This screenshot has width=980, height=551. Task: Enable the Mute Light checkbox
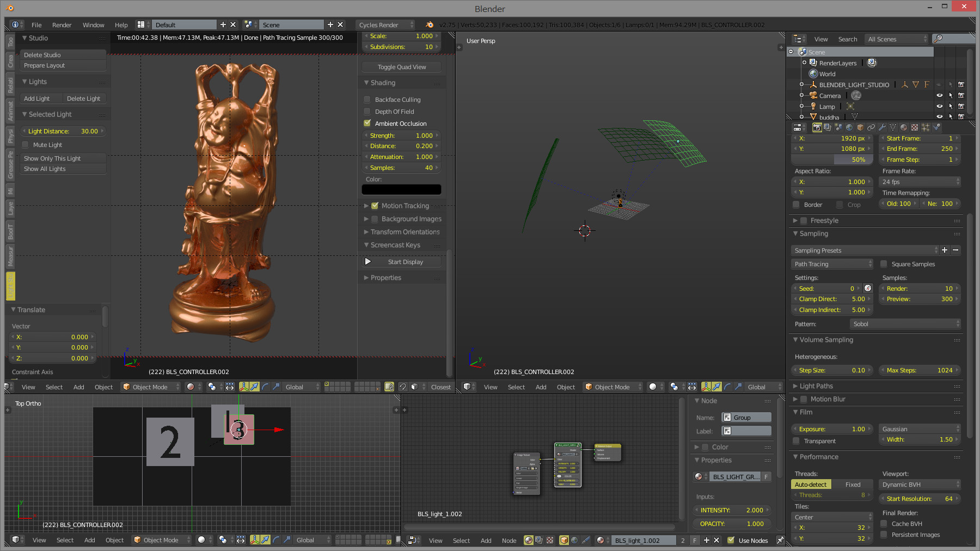(26, 145)
